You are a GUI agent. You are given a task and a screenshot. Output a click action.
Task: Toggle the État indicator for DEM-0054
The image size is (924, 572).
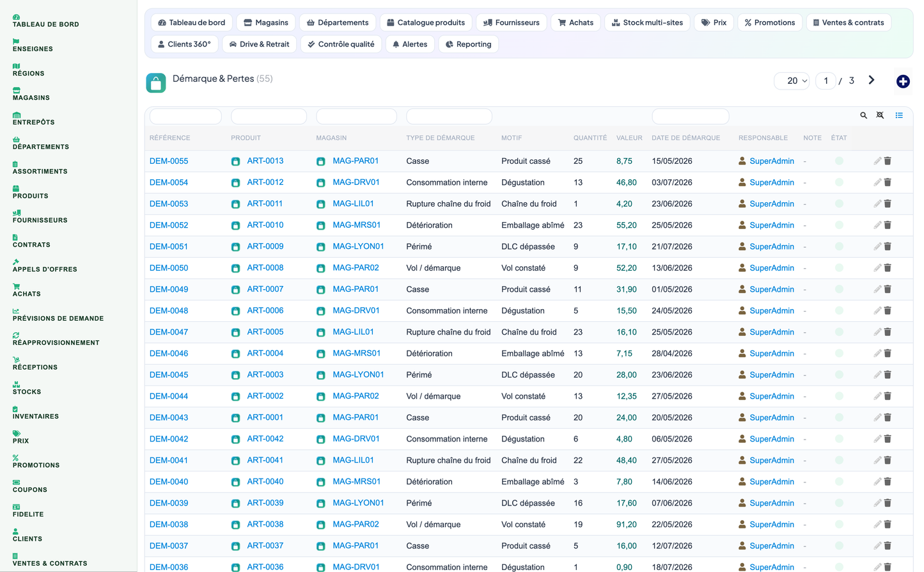(x=839, y=182)
